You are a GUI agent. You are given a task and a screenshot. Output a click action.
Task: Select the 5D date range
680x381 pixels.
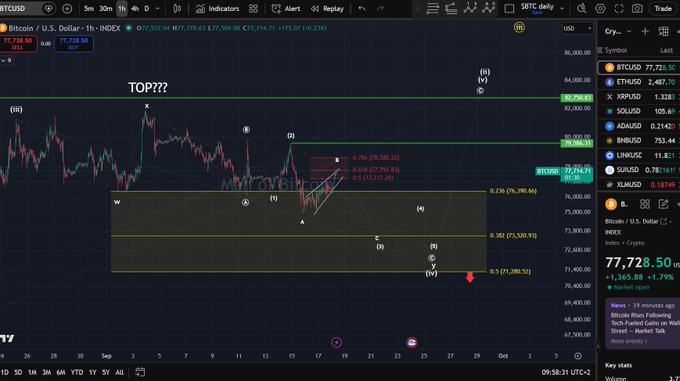tap(18, 372)
